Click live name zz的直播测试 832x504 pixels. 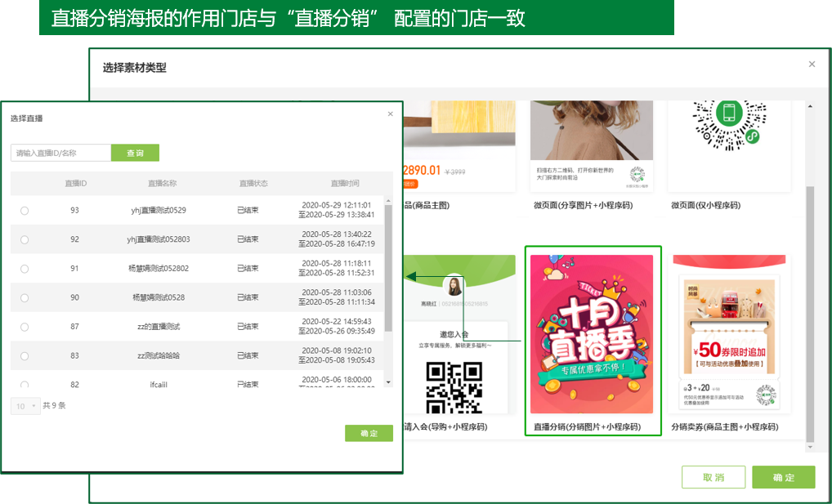point(159,327)
